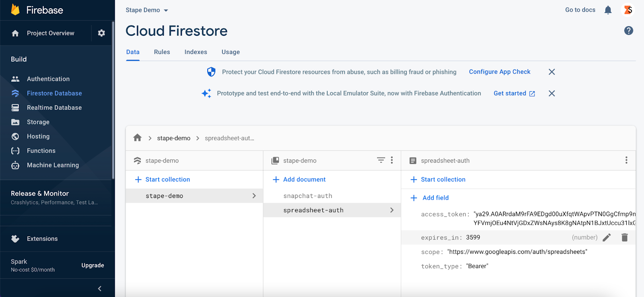Expand the stape-demo collection row chevron
This screenshot has width=644, height=297.
point(254,196)
